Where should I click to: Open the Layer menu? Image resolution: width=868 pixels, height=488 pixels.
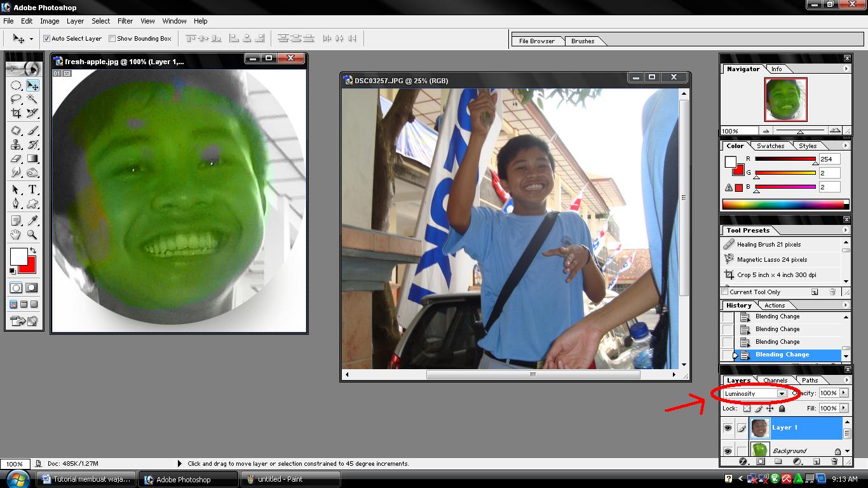[x=75, y=21]
